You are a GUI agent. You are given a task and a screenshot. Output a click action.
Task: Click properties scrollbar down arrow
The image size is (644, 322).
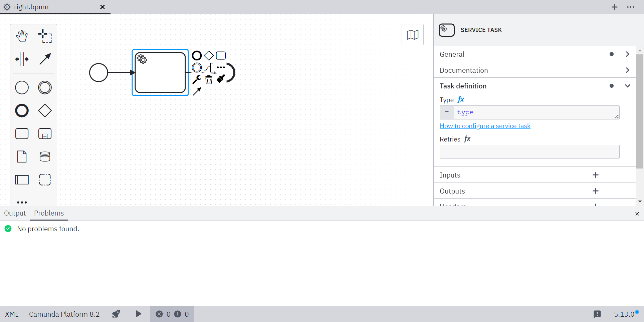(640, 202)
